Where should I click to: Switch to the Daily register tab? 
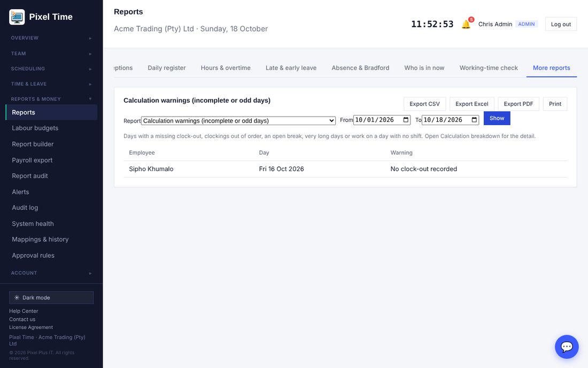click(x=166, y=68)
